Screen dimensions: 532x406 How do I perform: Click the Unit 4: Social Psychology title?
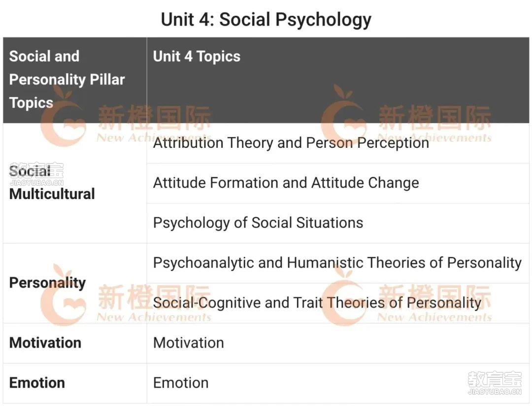point(266,20)
